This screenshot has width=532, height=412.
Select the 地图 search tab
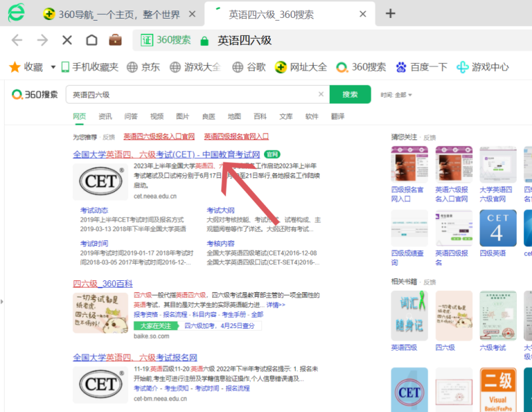pyautogui.click(x=234, y=116)
